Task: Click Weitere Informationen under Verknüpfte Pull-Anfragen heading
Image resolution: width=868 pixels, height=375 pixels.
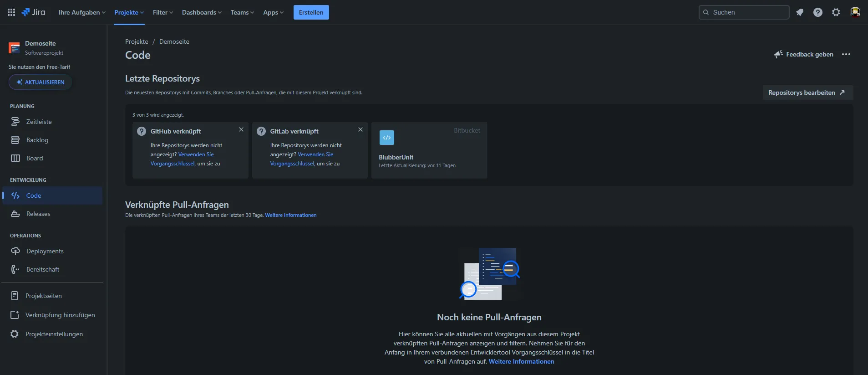Action: pyautogui.click(x=291, y=215)
